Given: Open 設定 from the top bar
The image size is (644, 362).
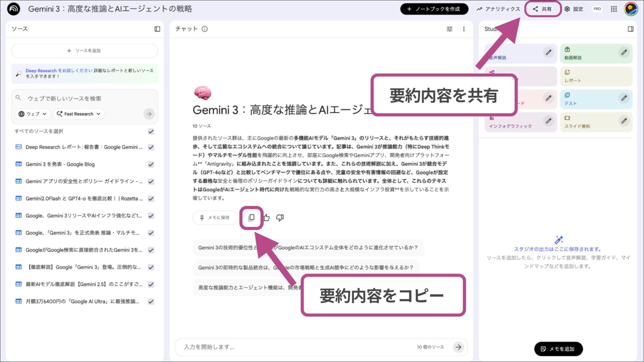Looking at the screenshot, I should 574,9.
